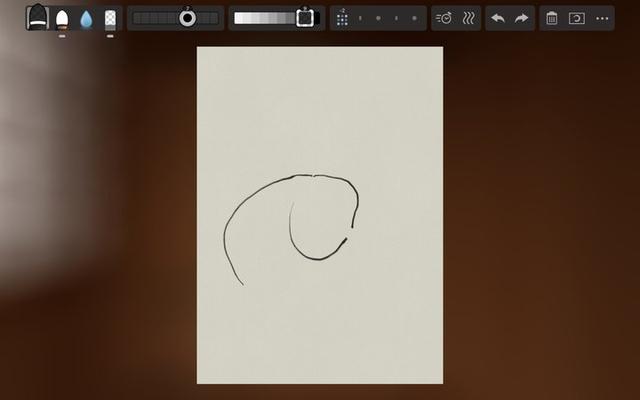Redo the last undone stroke
The height and width of the screenshot is (400, 640).
(x=522, y=18)
